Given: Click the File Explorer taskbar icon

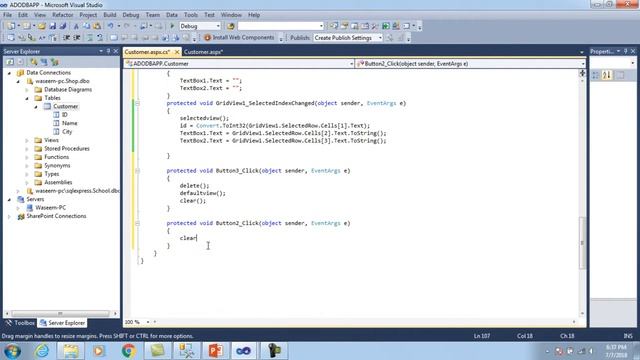Looking at the screenshot, I should point(70,351).
